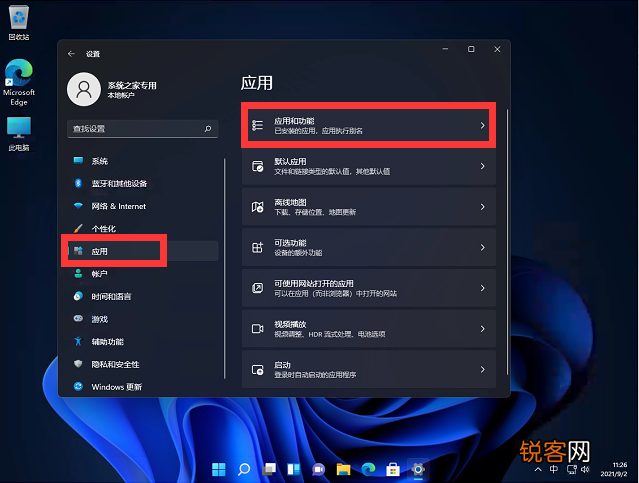The image size is (639, 483).
Task: Click the 可选功能 grid-plus icon
Action: [x=258, y=247]
